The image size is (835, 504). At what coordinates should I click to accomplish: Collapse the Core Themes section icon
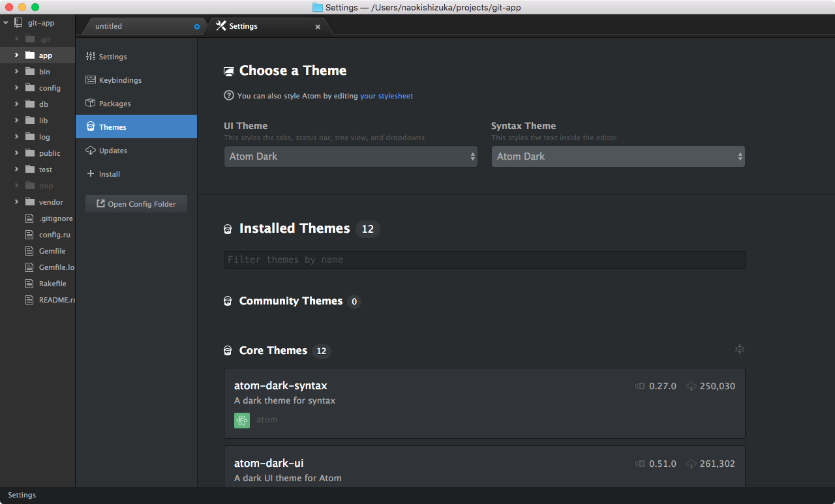pos(739,349)
